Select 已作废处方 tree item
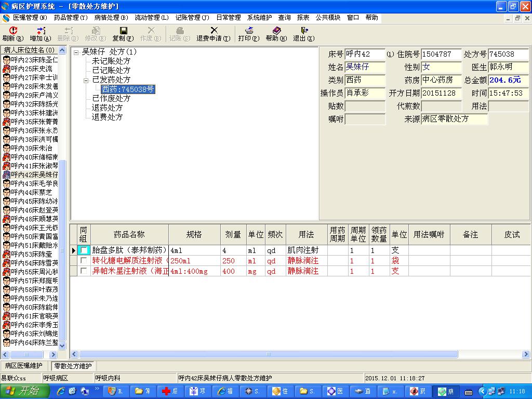532x399 pixels. (111, 98)
